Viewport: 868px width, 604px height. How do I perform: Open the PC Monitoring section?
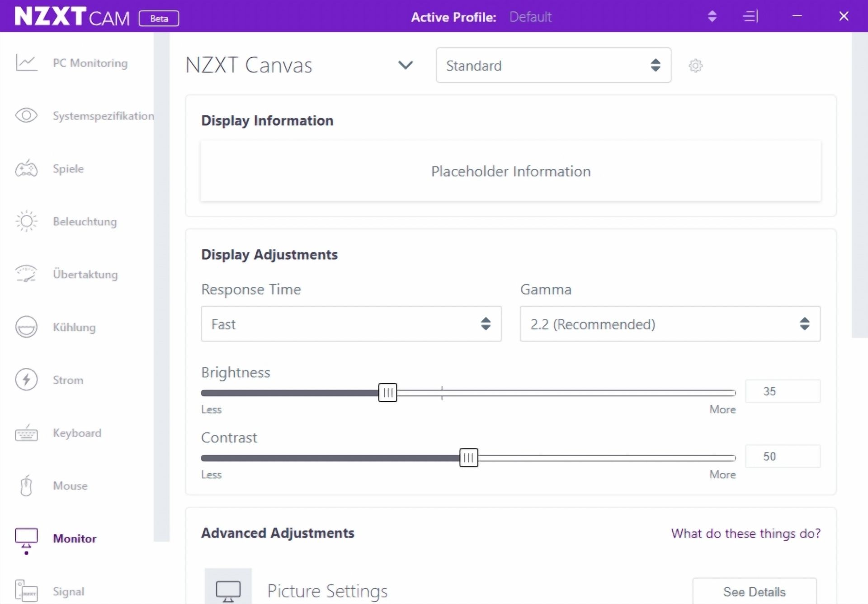click(x=90, y=63)
